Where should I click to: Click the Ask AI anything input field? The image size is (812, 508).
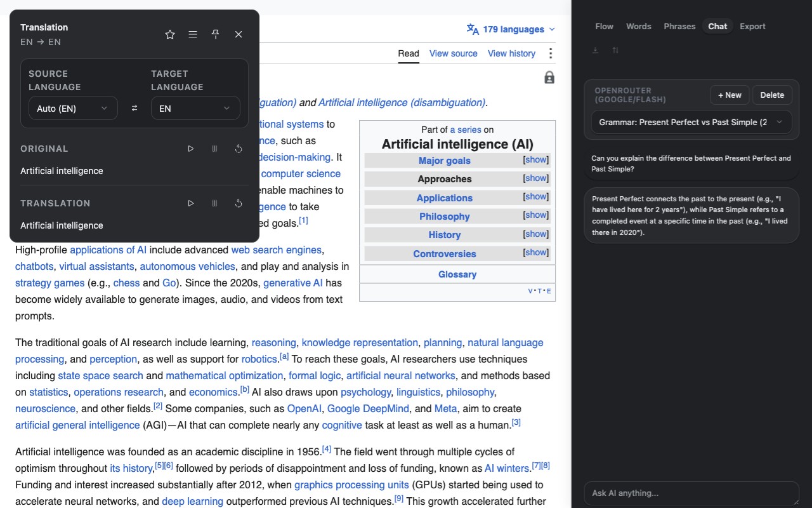pos(691,493)
